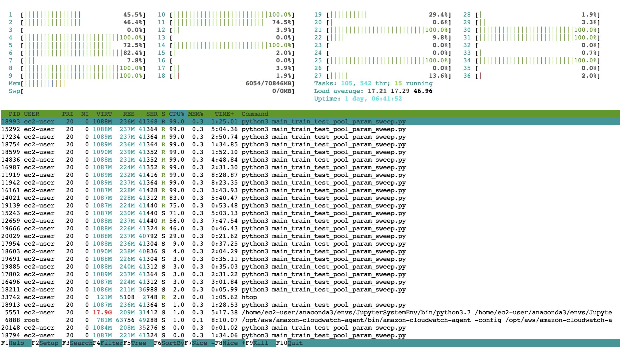Select the JupyterSystemEnv python3.7 process row
This screenshot has height=364, width=620.
tap(310, 312)
